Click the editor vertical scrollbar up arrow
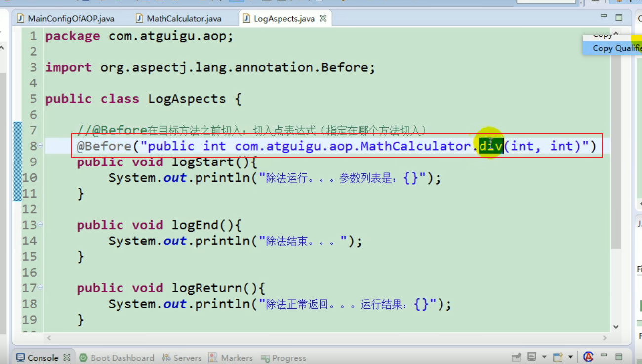642x364 pixels. (x=616, y=34)
